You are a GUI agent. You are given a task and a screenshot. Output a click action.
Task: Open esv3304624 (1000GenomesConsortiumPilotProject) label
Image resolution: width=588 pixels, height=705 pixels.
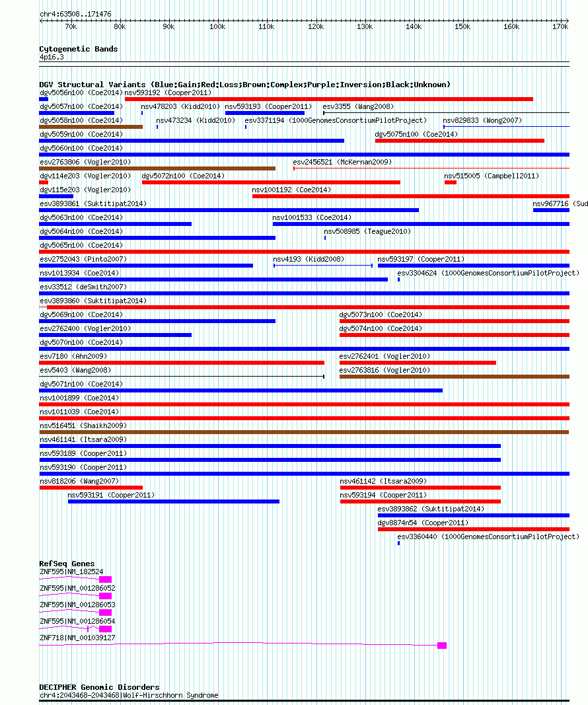pyautogui.click(x=488, y=274)
